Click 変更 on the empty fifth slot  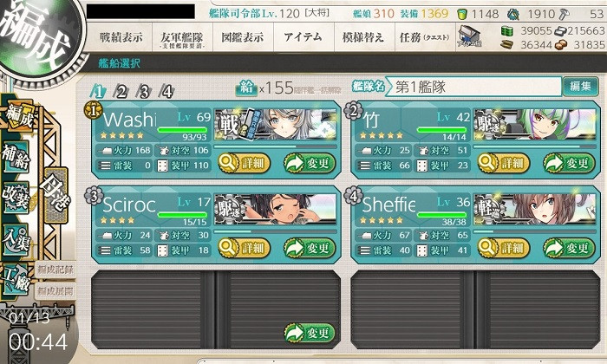[x=310, y=333]
